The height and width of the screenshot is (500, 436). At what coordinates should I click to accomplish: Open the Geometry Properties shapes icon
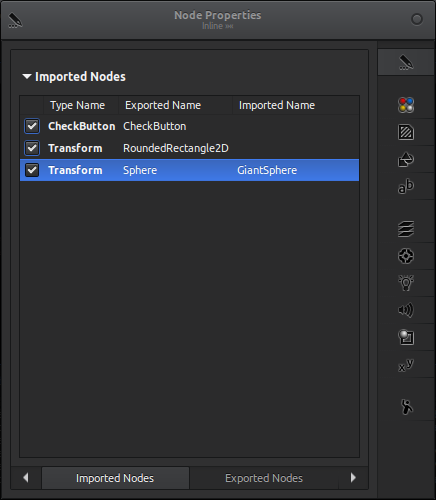(406, 159)
